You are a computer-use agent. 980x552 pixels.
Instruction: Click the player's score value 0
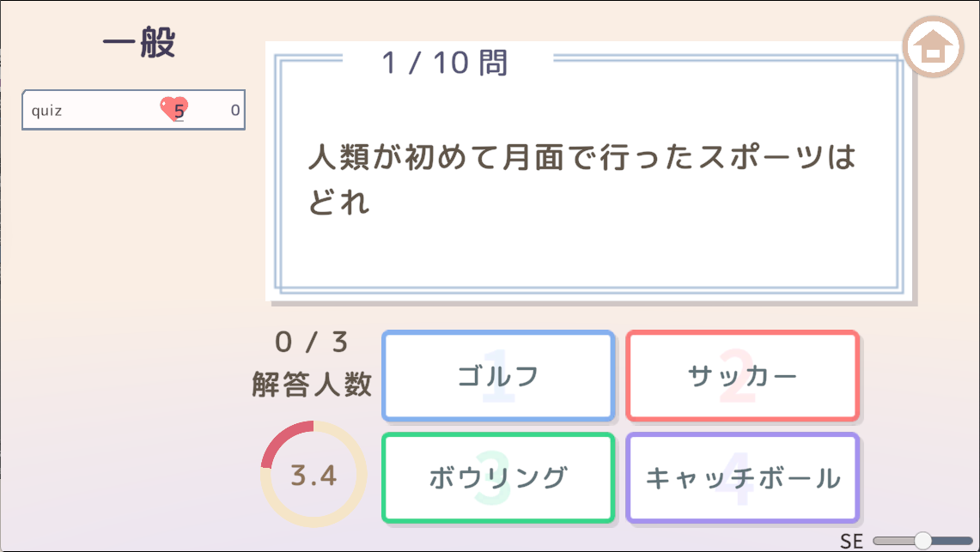234,110
